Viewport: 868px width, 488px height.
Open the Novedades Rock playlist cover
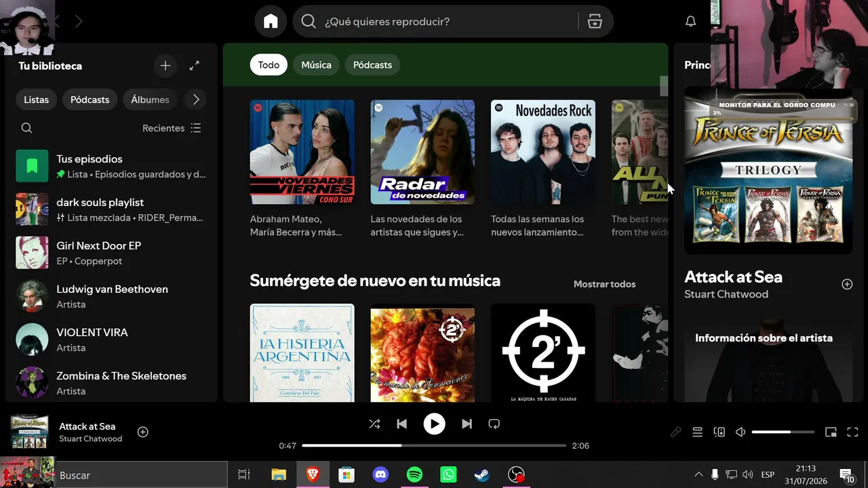tap(543, 152)
